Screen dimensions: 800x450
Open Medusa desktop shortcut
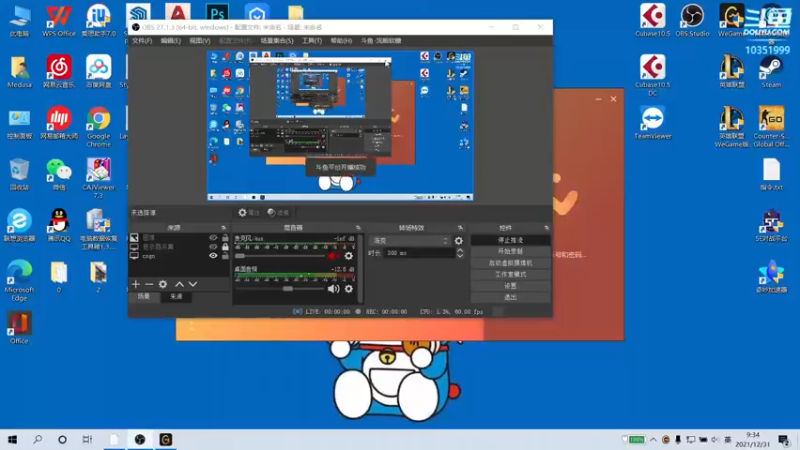[19, 71]
